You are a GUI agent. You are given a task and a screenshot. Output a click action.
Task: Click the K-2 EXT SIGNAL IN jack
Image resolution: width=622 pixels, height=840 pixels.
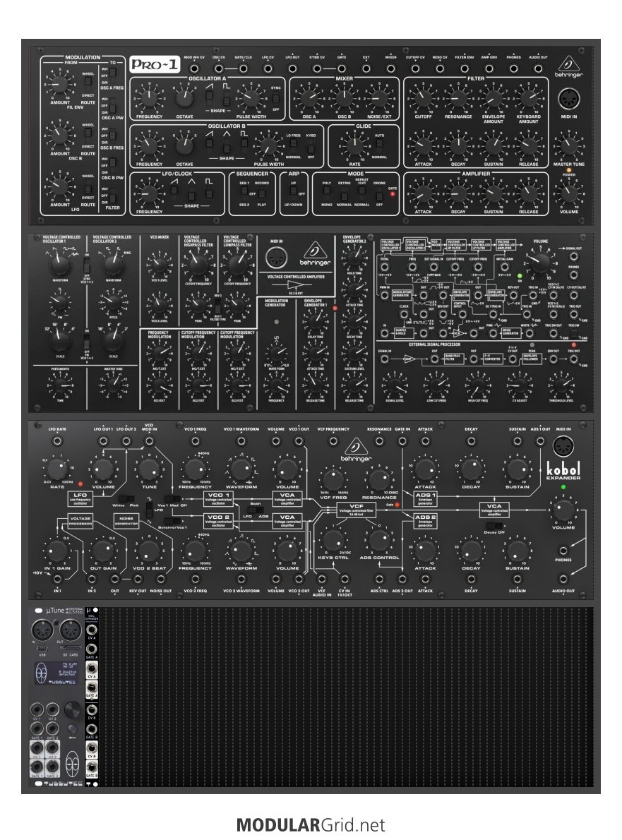click(x=433, y=267)
